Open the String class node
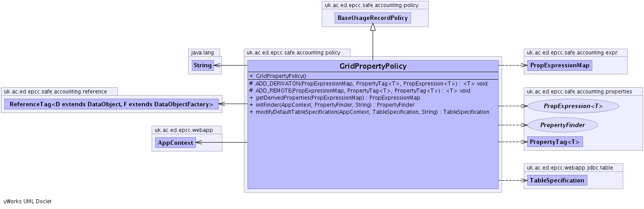Viewport: 644px width, 209px height. pos(202,66)
